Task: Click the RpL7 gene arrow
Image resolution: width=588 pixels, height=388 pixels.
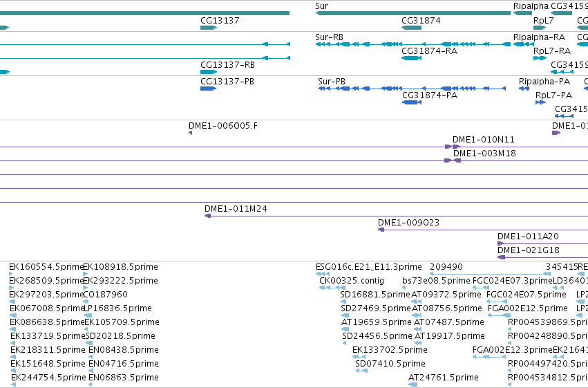Action: pos(540,28)
